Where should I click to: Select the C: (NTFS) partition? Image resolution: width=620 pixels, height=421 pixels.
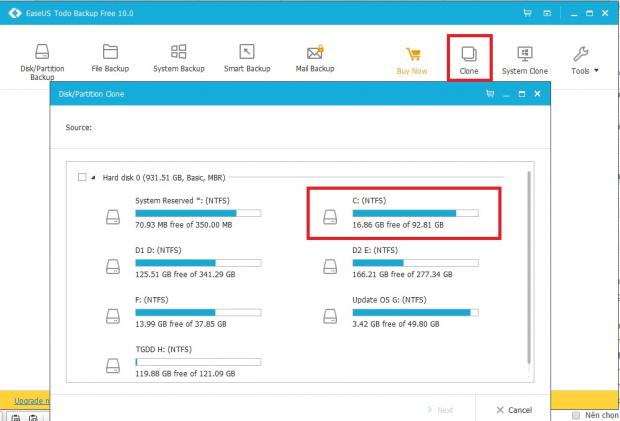pos(402,213)
